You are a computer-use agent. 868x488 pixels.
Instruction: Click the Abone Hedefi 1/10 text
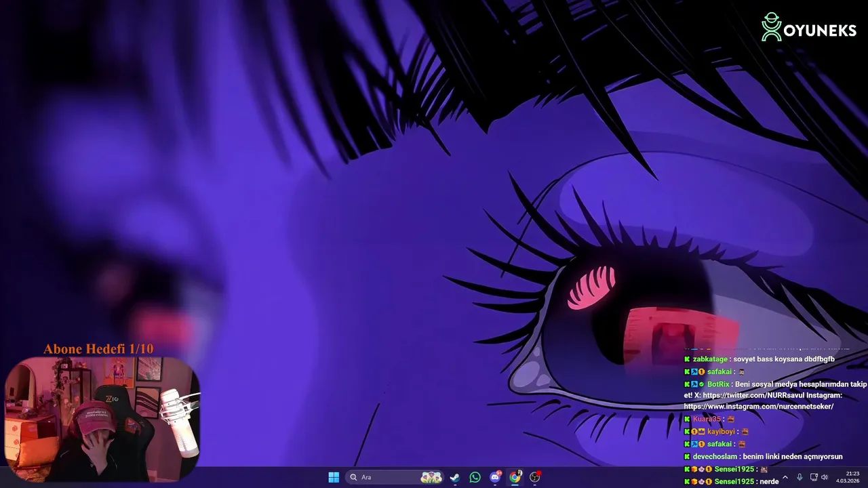[x=98, y=349]
